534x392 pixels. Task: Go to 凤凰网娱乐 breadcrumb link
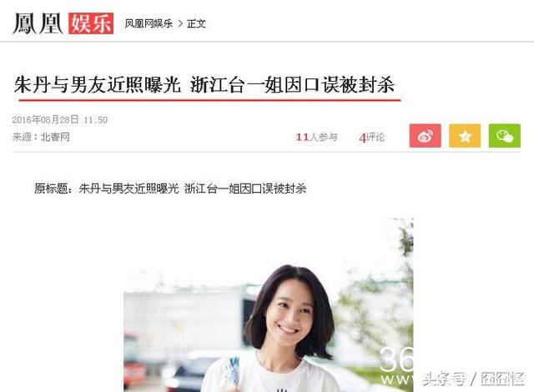click(x=149, y=24)
